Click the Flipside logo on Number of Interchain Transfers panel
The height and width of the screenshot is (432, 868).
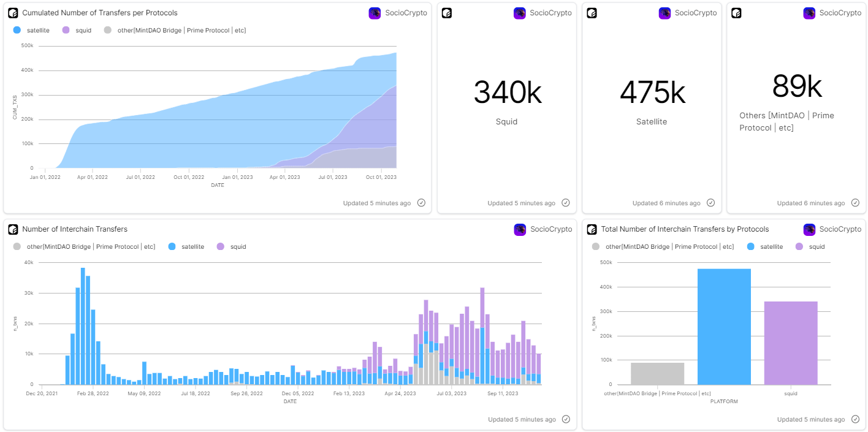point(13,229)
